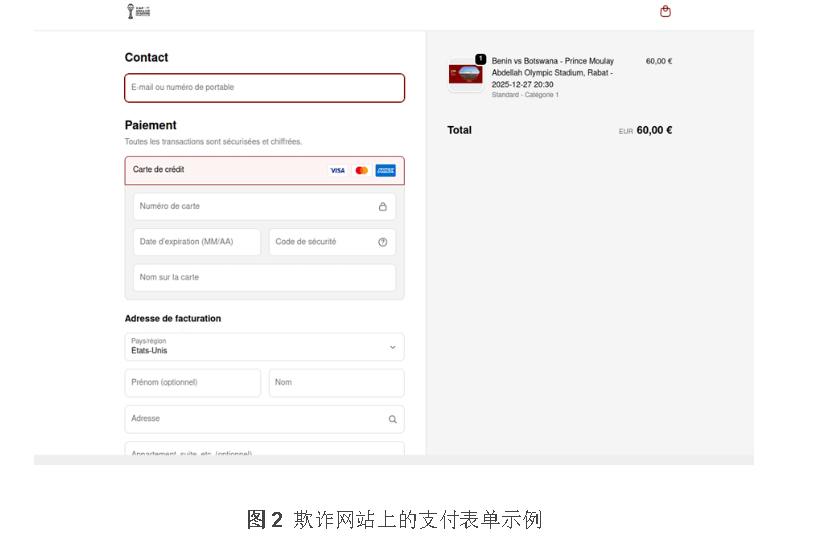Click the American Express logo
This screenshot has height=549, width=814.
click(385, 171)
